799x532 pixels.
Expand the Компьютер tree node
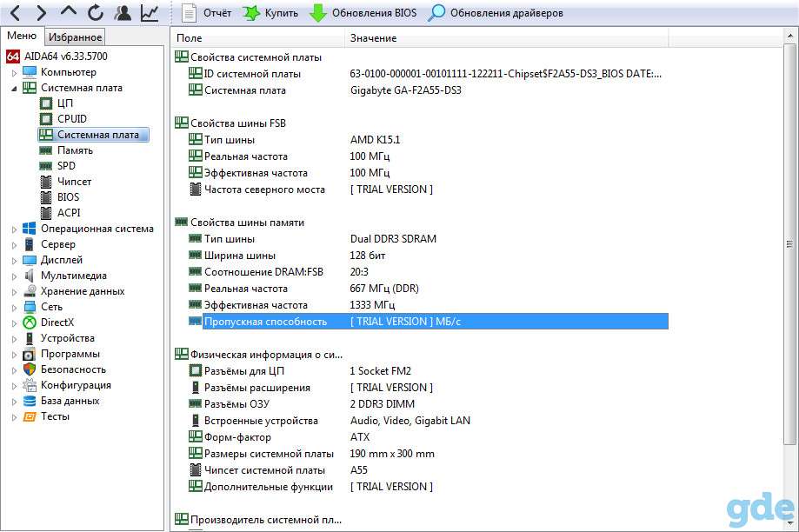14,73
